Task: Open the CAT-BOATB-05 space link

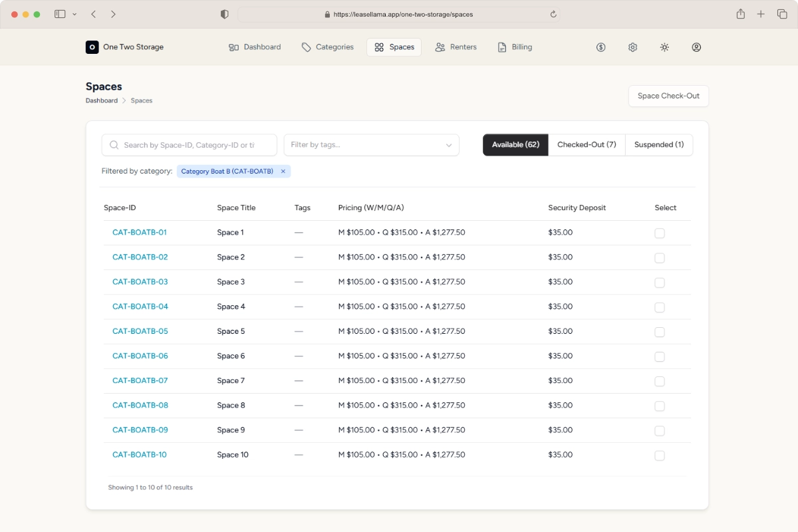Action: [x=140, y=331]
